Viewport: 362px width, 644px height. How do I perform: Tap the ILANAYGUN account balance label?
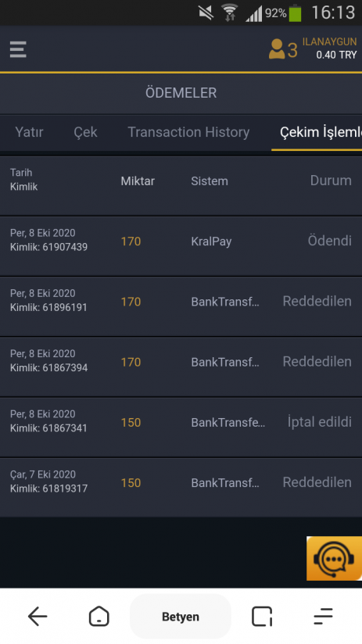(x=329, y=48)
